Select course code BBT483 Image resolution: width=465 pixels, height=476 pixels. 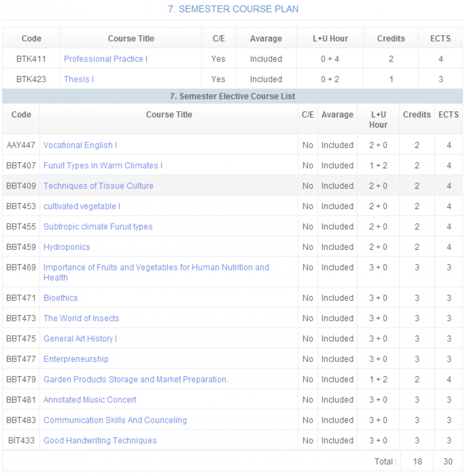[x=21, y=420]
